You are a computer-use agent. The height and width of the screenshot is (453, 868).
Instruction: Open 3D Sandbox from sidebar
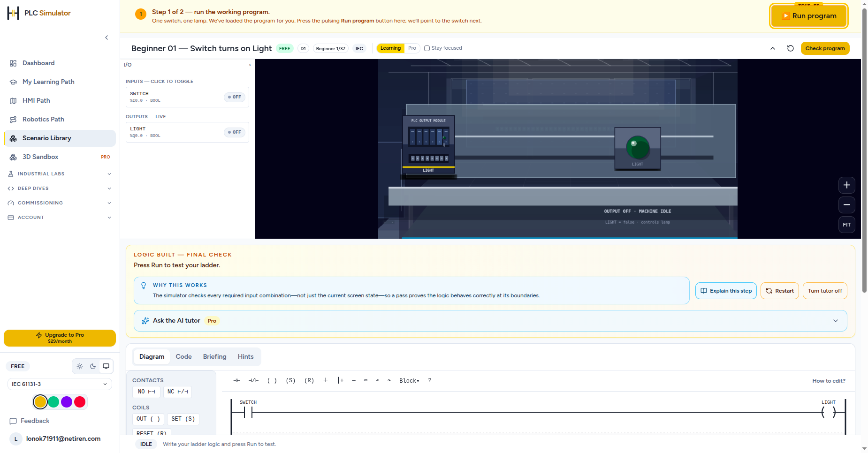click(x=60, y=157)
